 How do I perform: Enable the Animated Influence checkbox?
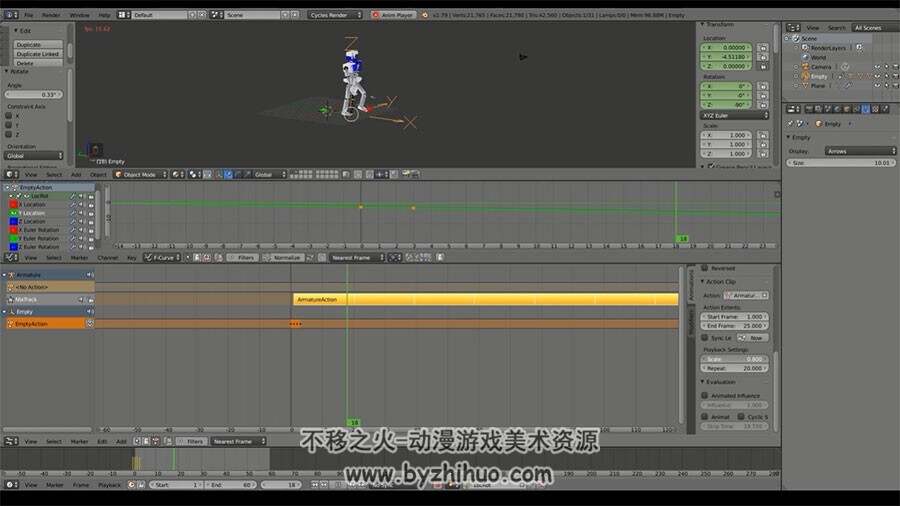[x=705, y=395]
